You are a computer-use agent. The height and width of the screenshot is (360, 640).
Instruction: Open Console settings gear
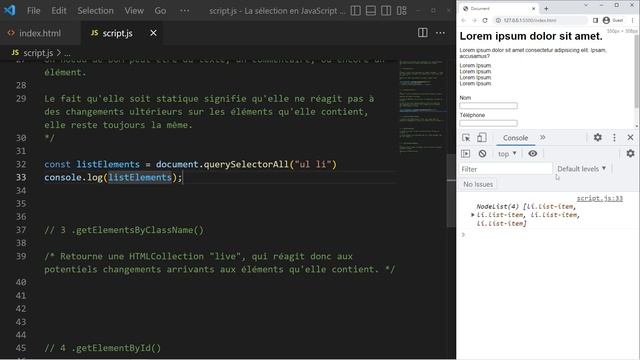pos(630,153)
